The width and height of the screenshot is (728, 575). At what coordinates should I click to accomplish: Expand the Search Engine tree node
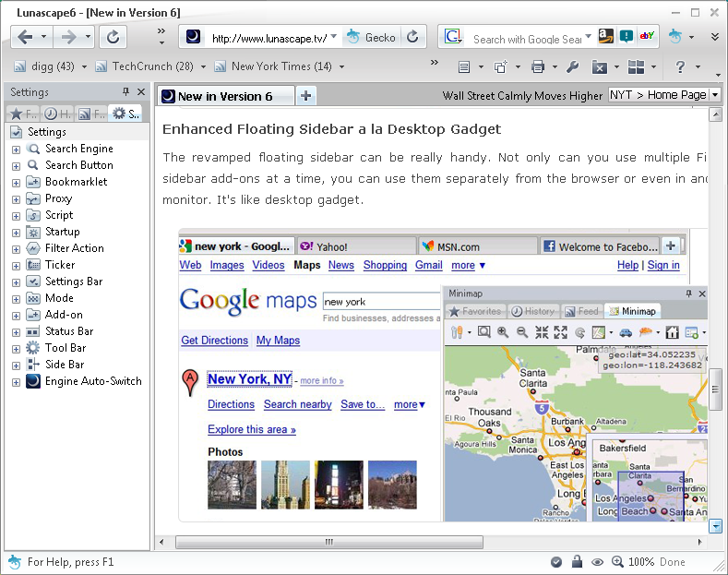16,150
